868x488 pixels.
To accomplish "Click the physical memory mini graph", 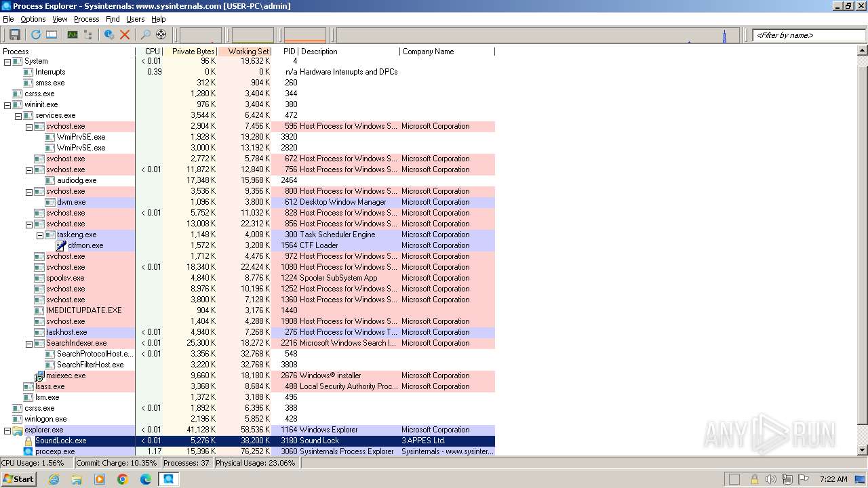I will [305, 35].
